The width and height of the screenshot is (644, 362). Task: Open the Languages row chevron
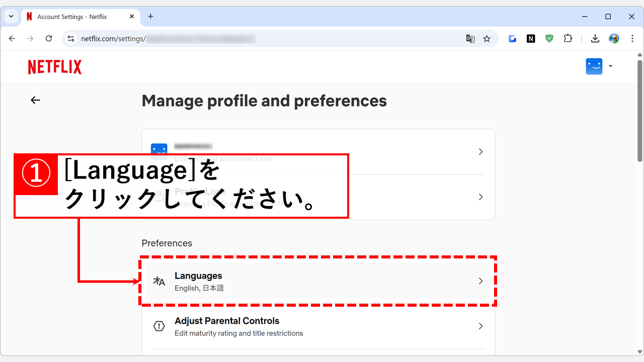[x=480, y=281]
